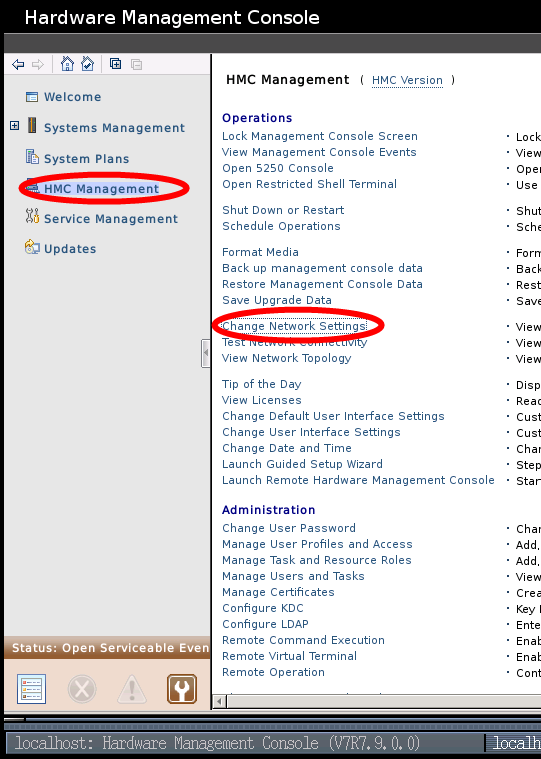Open Configure LDAP link
This screenshot has height=759, width=541.
point(265,624)
